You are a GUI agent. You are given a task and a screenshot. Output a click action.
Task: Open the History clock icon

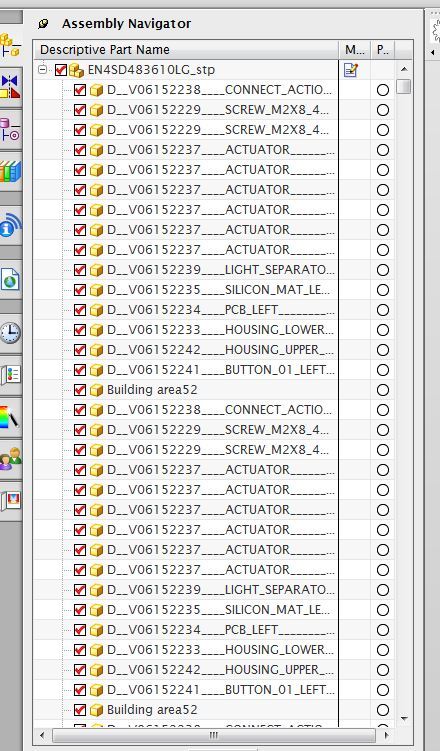coord(10,333)
